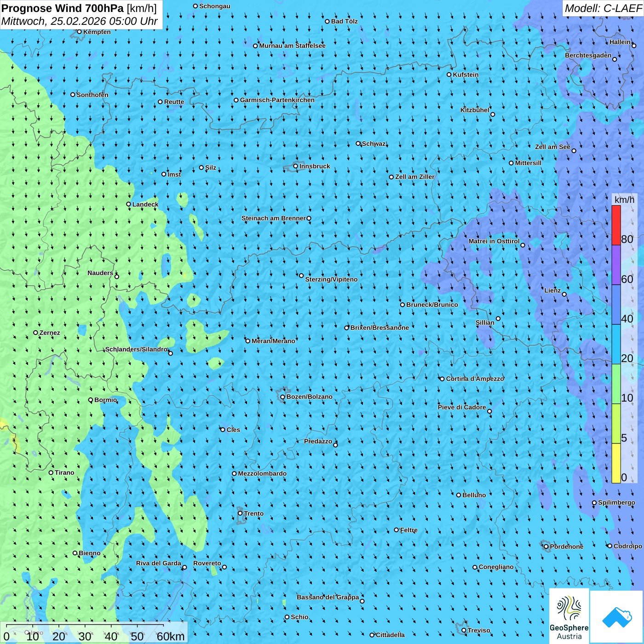
Task: Click the Zell am Ziller label
Action: pyautogui.click(x=415, y=177)
